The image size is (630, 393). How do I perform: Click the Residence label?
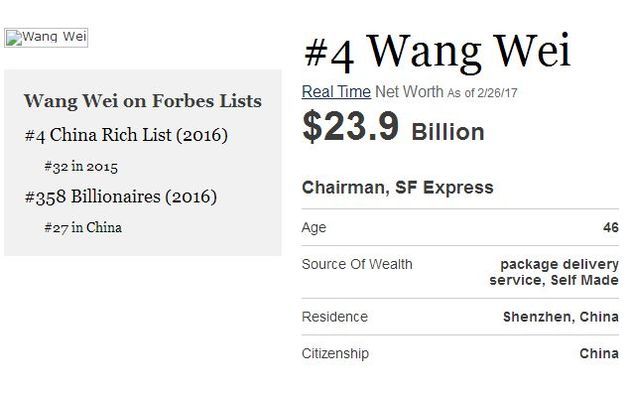[335, 317]
